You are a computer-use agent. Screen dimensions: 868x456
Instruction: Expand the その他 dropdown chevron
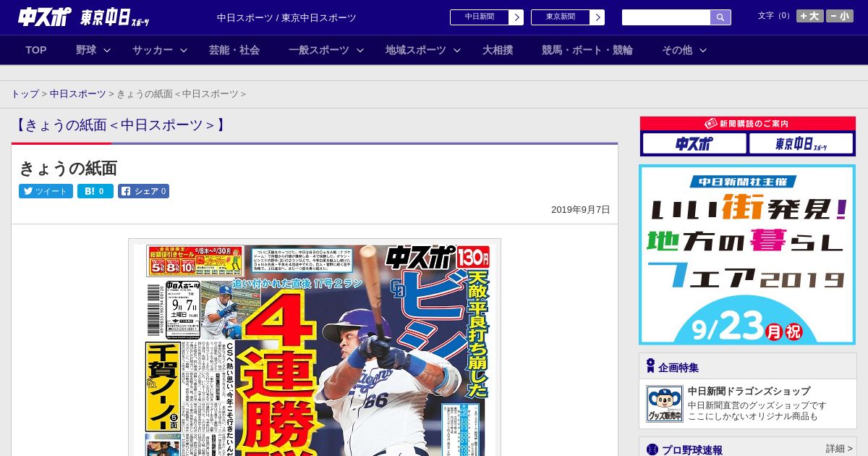[x=703, y=50]
